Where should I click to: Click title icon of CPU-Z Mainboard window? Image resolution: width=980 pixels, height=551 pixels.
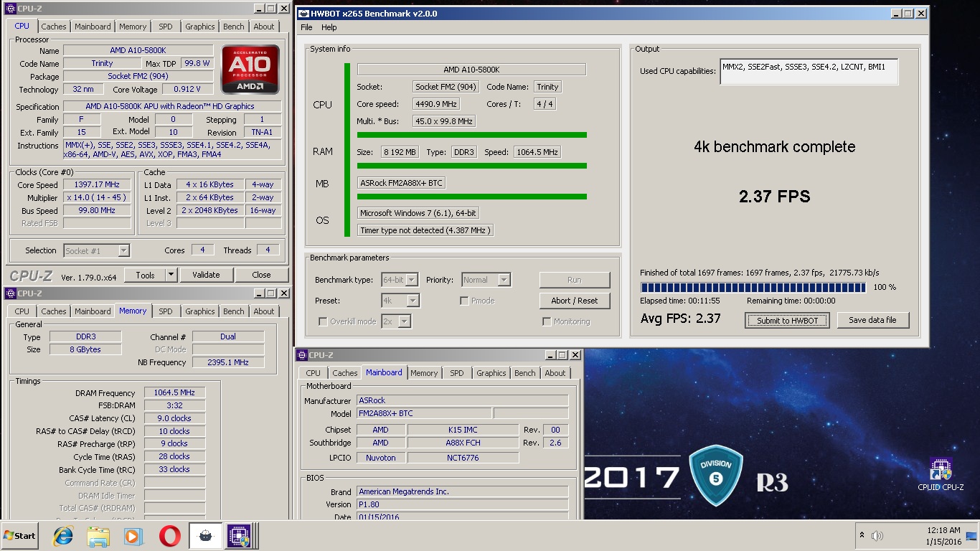(301, 354)
